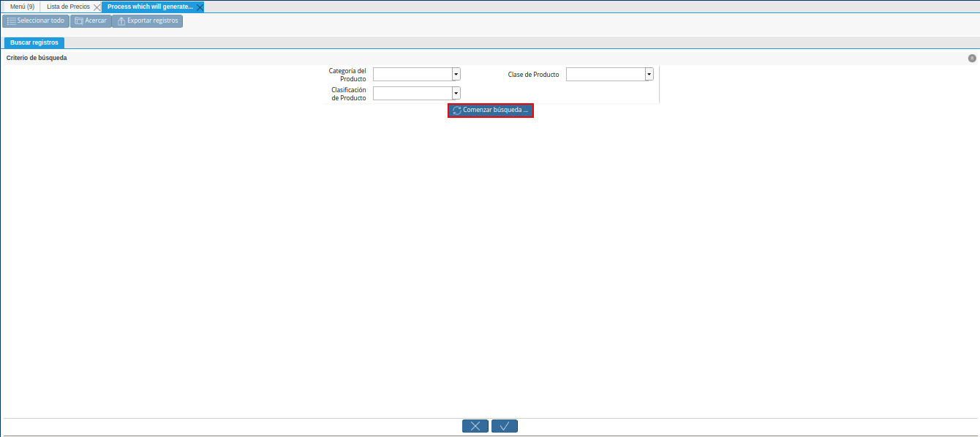Confirm with the checkmark button at bottom

tap(505, 426)
